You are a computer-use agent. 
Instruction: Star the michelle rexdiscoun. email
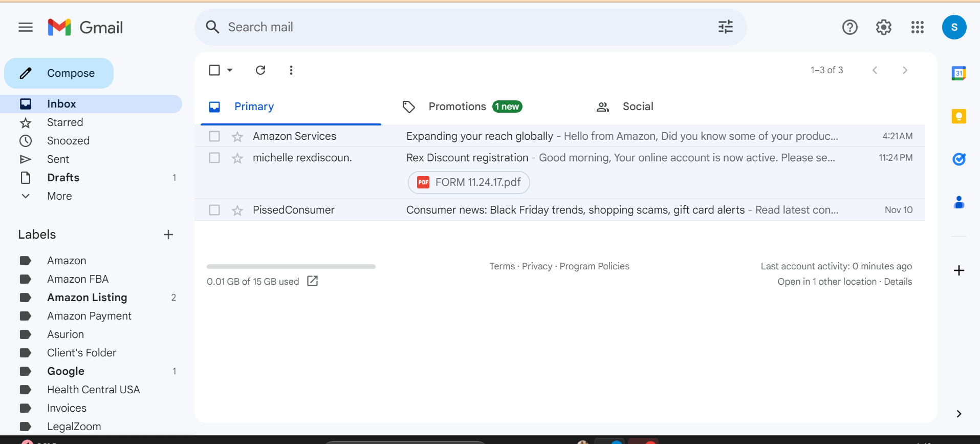coord(237,158)
